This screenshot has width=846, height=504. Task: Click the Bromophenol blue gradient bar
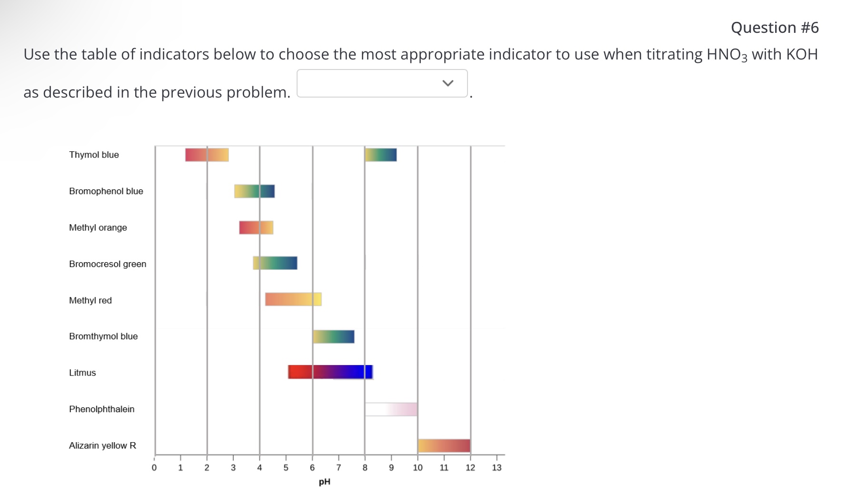pyautogui.click(x=254, y=191)
